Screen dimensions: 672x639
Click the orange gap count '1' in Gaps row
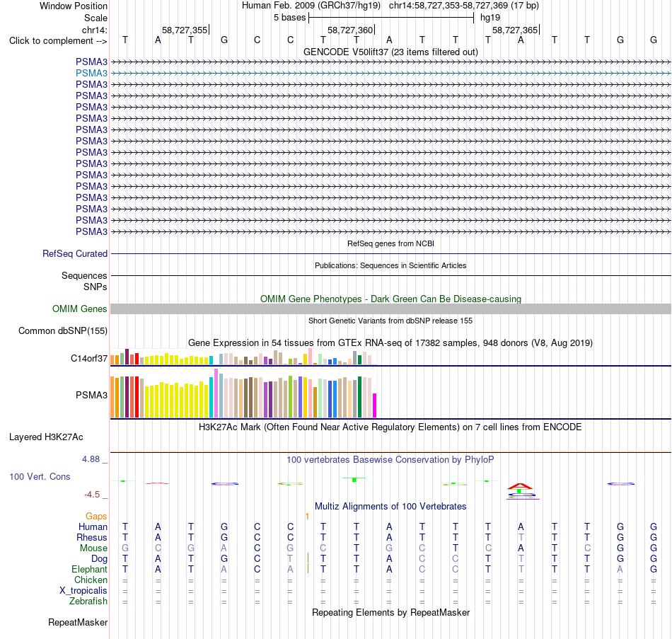point(307,517)
